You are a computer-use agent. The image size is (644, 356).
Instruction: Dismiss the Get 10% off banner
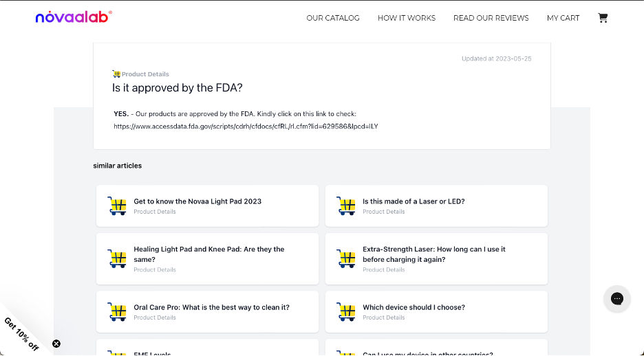pyautogui.click(x=56, y=344)
